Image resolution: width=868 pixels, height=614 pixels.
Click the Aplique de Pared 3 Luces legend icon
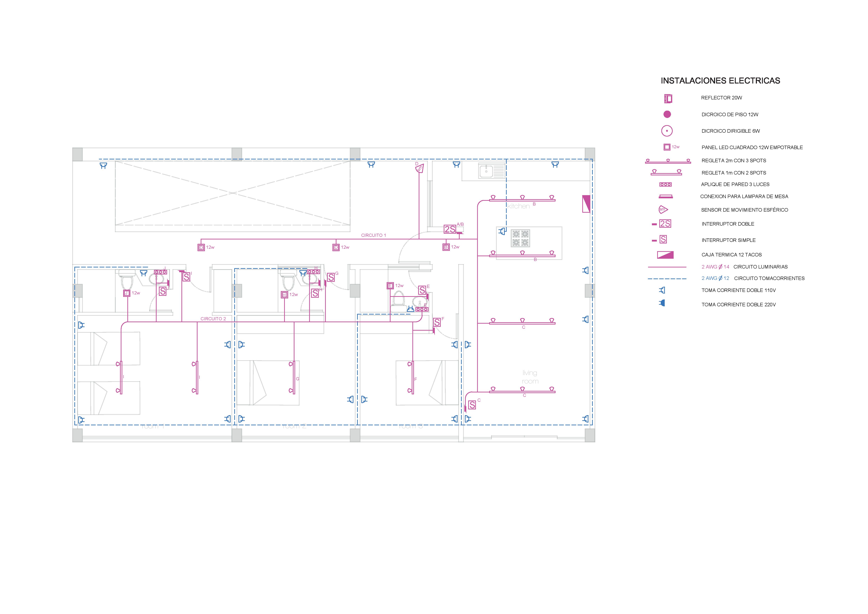click(x=665, y=184)
